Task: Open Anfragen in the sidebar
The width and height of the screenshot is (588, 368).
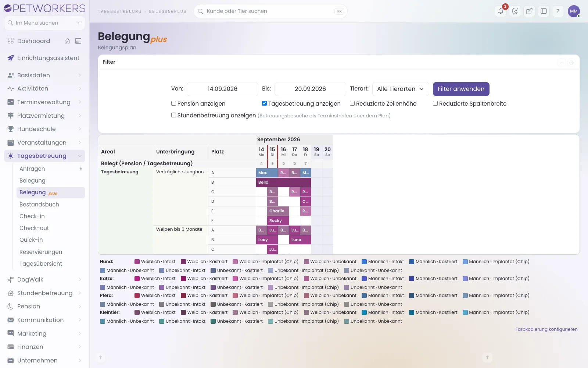Action: pos(51,169)
